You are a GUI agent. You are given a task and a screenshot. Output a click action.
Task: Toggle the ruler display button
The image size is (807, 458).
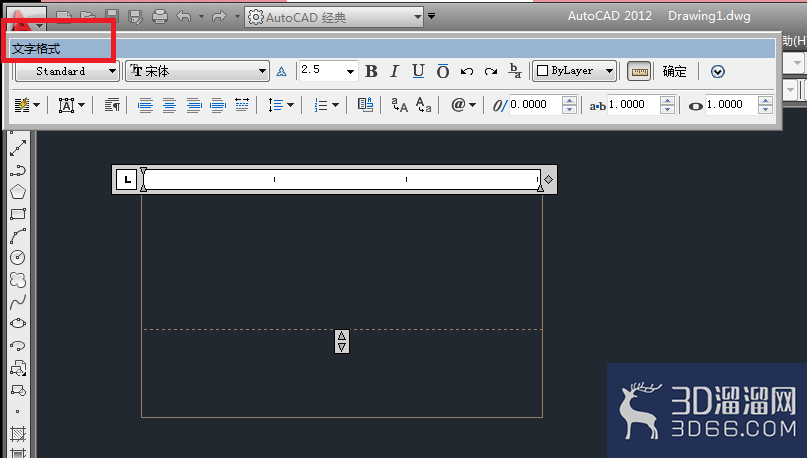pos(639,72)
